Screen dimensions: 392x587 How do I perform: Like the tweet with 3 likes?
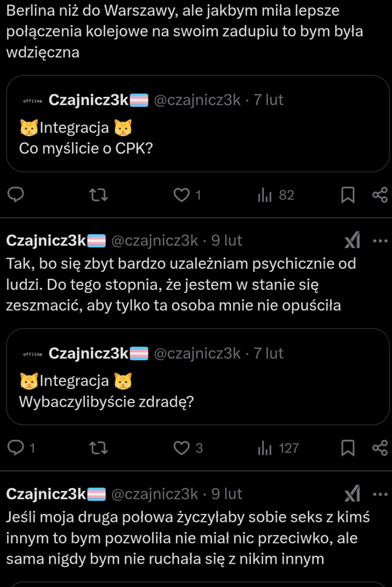pyautogui.click(x=182, y=448)
